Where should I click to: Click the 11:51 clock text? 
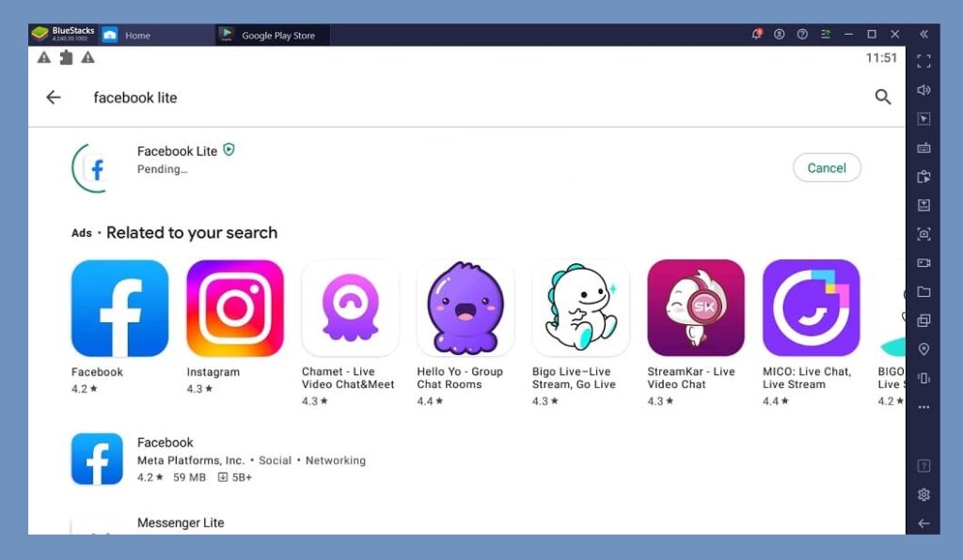tap(881, 57)
